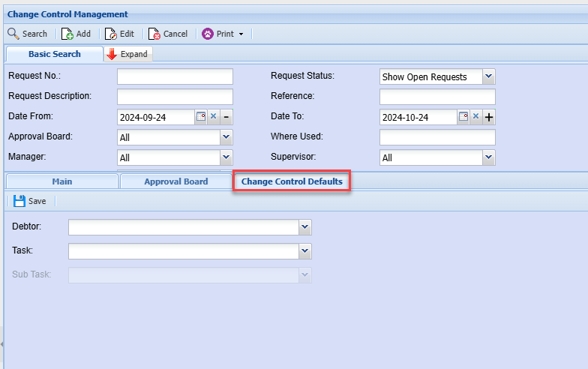Click the Date From text field
This screenshot has width=588, height=369.
point(156,117)
